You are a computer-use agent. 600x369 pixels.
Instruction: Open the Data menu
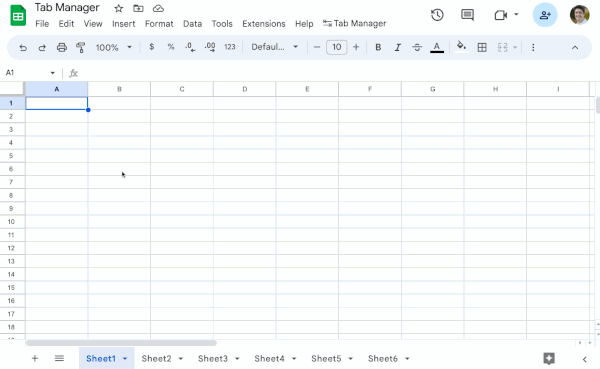[x=192, y=24]
